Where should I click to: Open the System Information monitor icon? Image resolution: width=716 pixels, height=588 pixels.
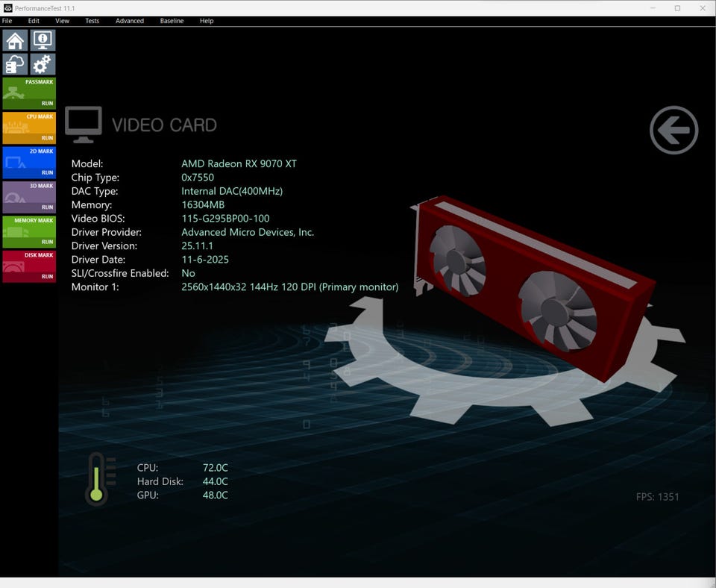click(x=43, y=40)
